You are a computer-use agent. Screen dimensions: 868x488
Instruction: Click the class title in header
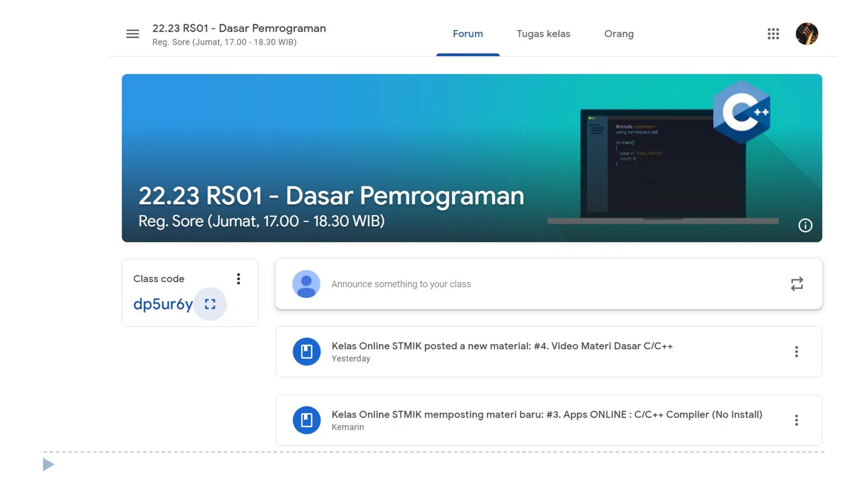tap(239, 28)
